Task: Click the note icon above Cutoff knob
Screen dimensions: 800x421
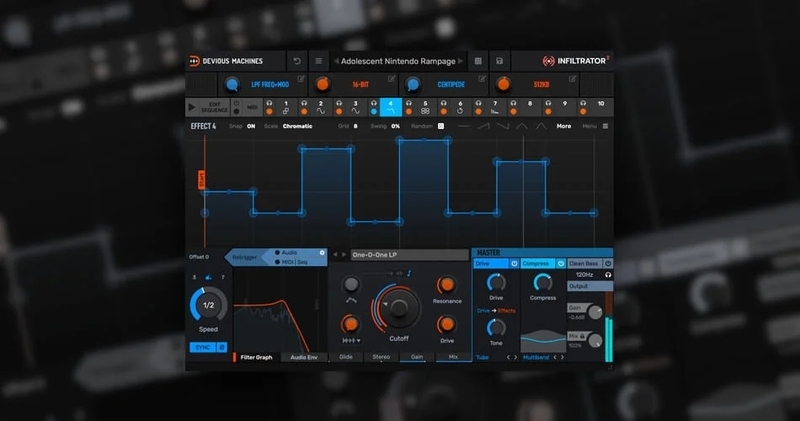Action: click(x=409, y=274)
